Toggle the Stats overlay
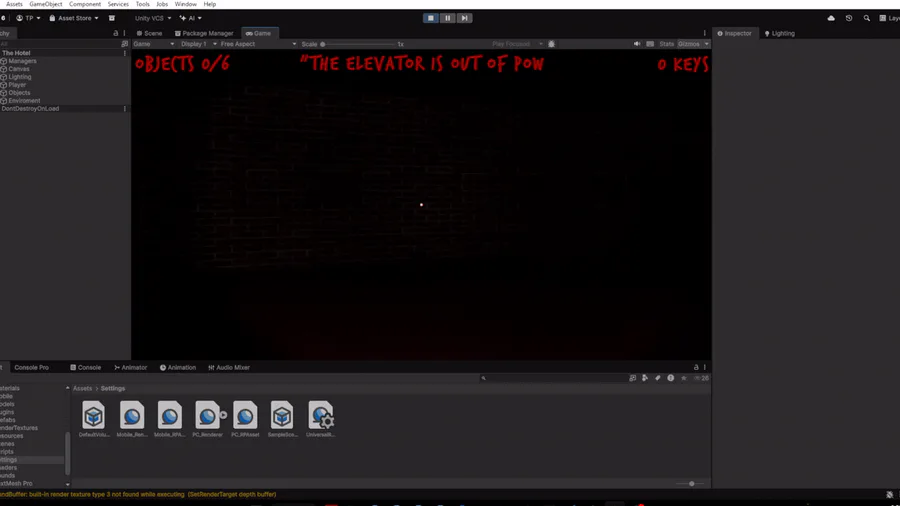 (666, 44)
